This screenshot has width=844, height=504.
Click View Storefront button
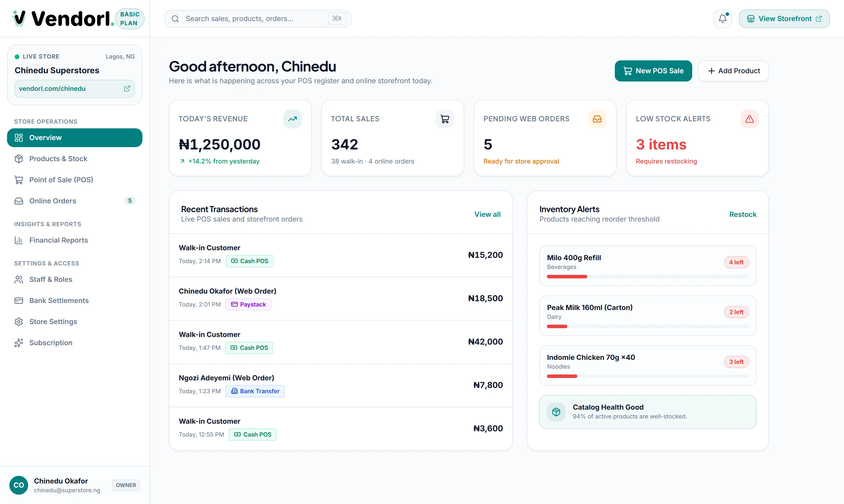784,19
